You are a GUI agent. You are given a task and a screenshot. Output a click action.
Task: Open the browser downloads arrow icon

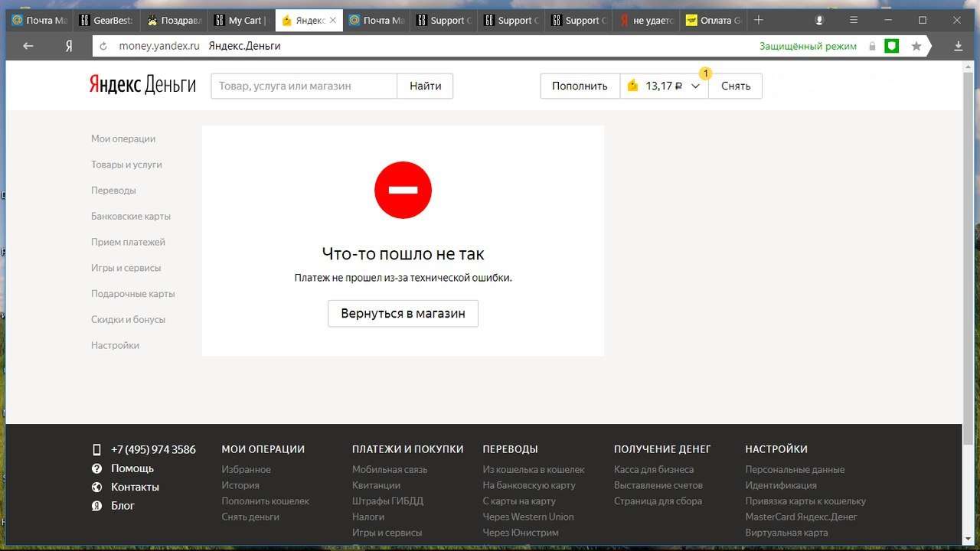coord(958,46)
